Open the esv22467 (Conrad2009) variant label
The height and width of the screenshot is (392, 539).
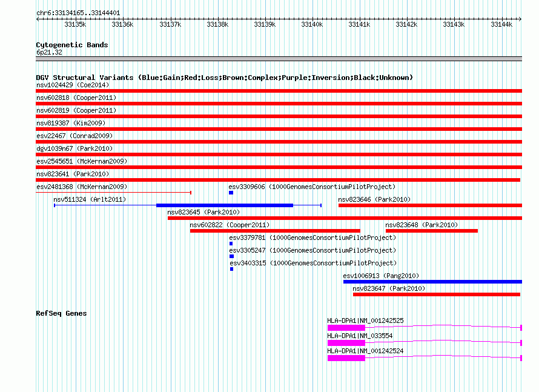(74, 136)
